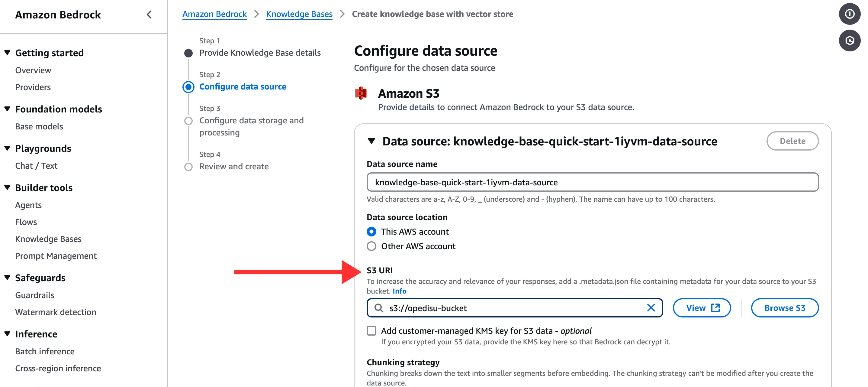This screenshot has height=387, width=868.
Task: Open Knowledge Bases in sidebar
Action: coord(48,239)
